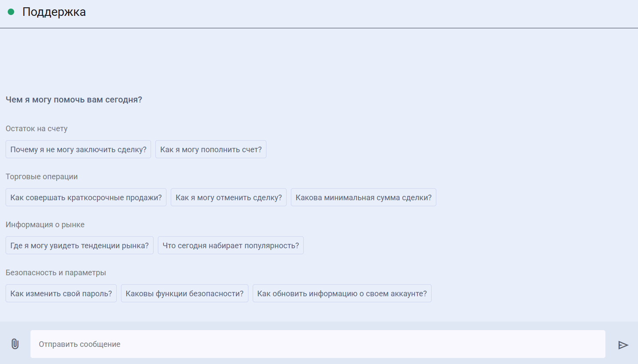Click the "Информация о рынке" section label
The height and width of the screenshot is (364, 638).
point(45,224)
